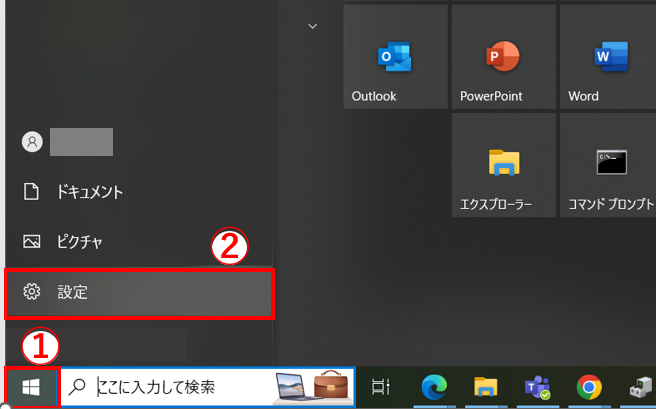The width and height of the screenshot is (656, 409).
Task: Open the network device icon on taskbar
Action: click(641, 387)
